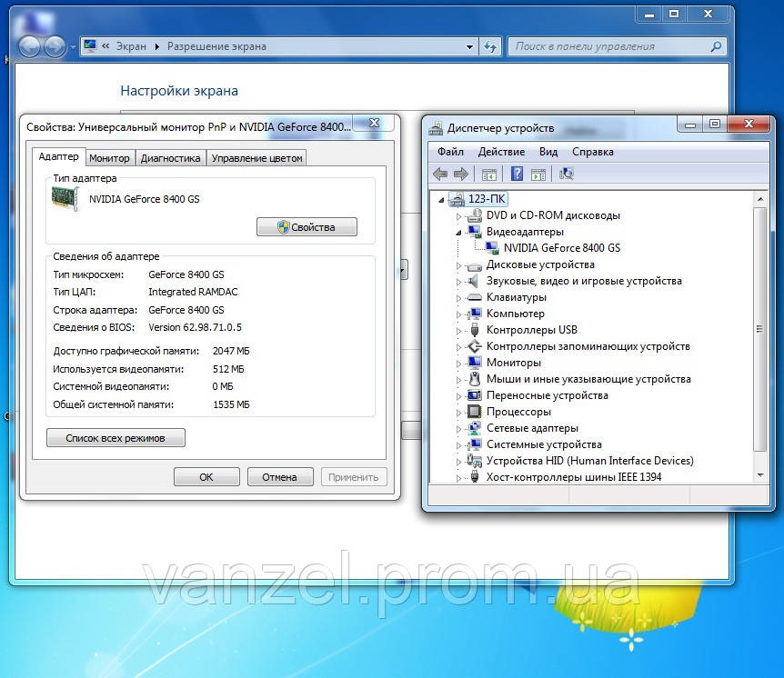The width and height of the screenshot is (784, 678).
Task: Expand Сетевые адаптеры node
Action: (x=458, y=429)
